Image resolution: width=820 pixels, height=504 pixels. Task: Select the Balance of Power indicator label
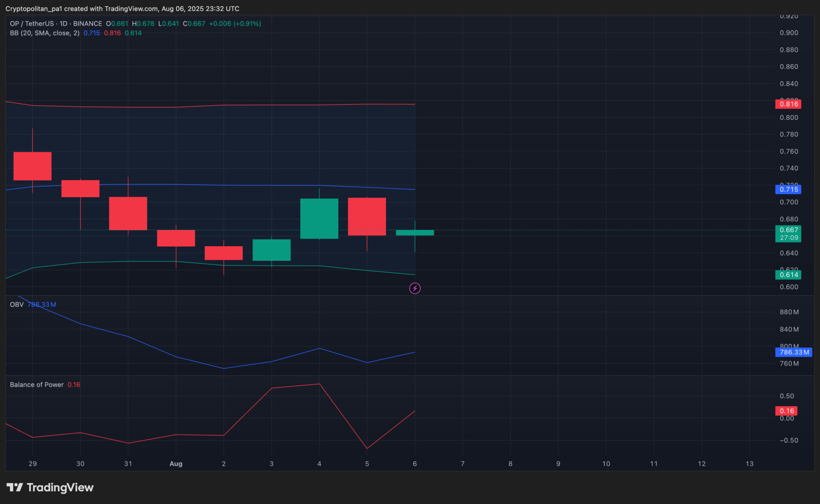(x=37, y=385)
